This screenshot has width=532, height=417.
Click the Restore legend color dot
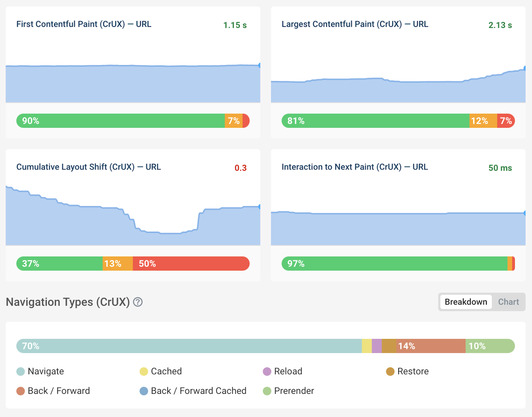point(391,371)
